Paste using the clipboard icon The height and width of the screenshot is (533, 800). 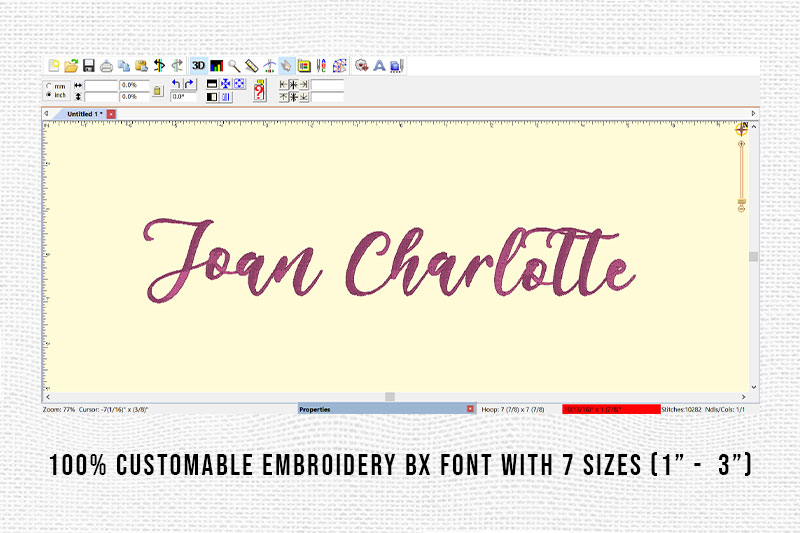coord(141,66)
